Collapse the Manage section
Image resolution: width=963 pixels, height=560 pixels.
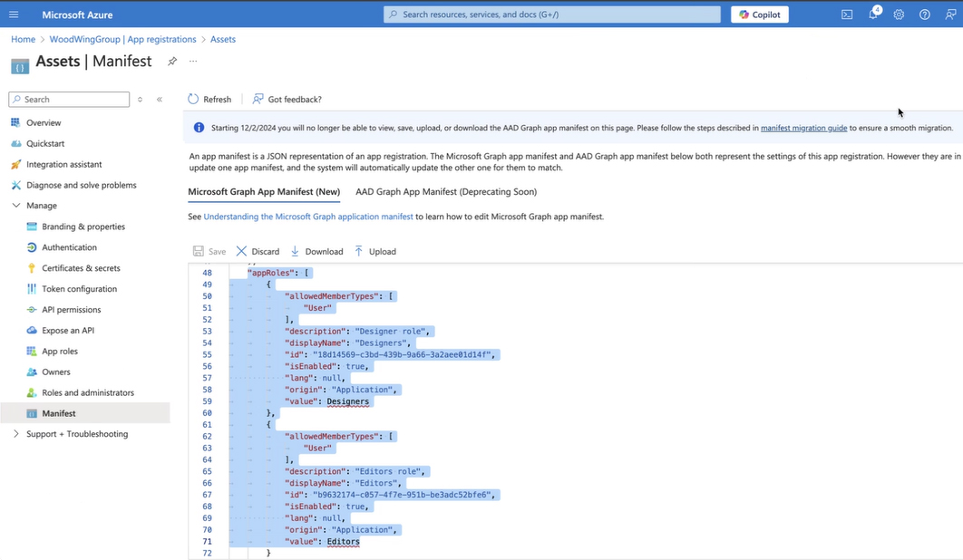point(16,205)
